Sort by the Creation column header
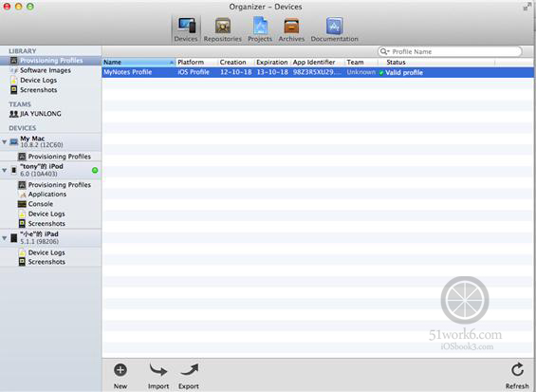Image resolution: width=536 pixels, height=392 pixels. (236, 63)
